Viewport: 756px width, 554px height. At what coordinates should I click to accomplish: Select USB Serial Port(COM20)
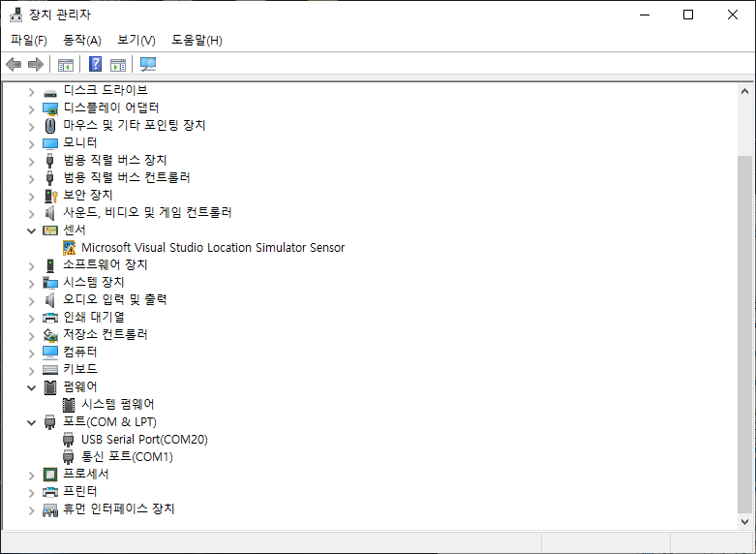144,439
